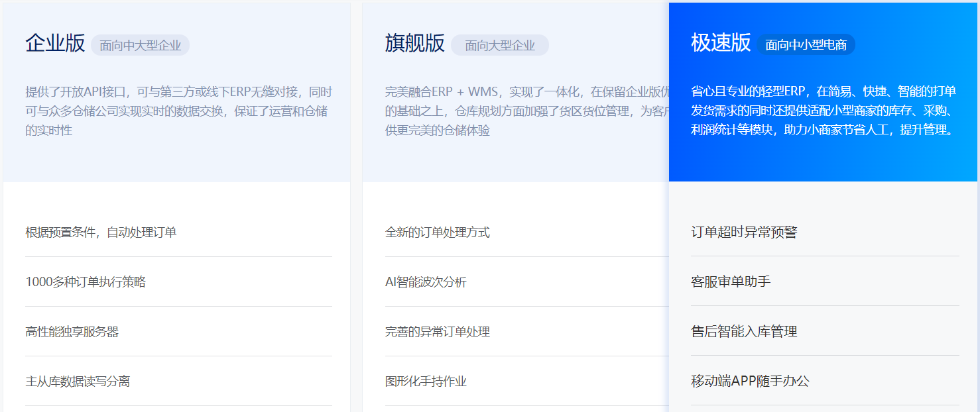Click the 旗舰版 ERP + WMS description text

click(527, 111)
